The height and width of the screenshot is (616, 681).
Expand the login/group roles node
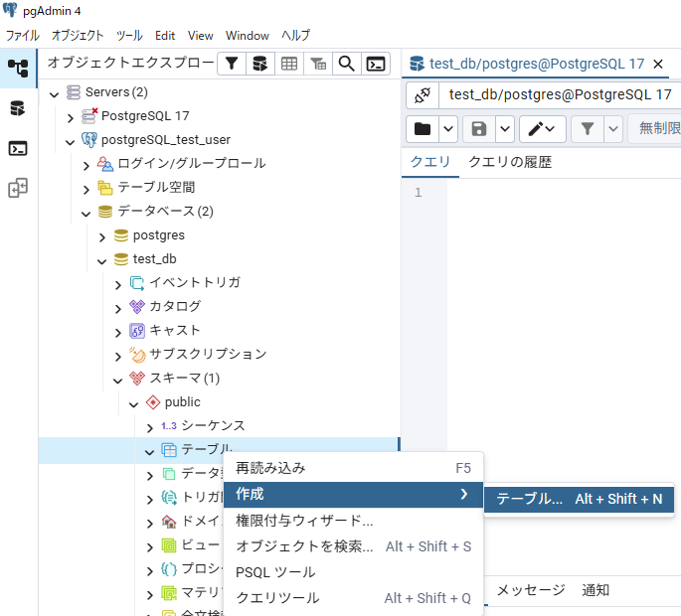[85, 165]
